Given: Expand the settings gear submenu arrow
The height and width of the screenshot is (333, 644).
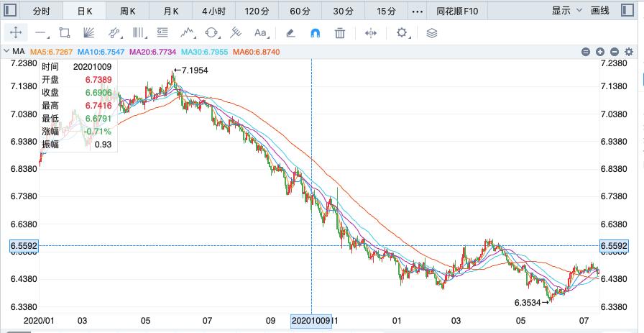Looking at the screenshot, I should pos(409,37).
